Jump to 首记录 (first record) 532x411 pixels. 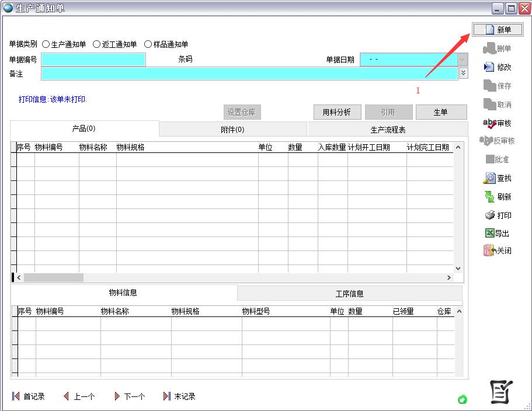(x=28, y=396)
